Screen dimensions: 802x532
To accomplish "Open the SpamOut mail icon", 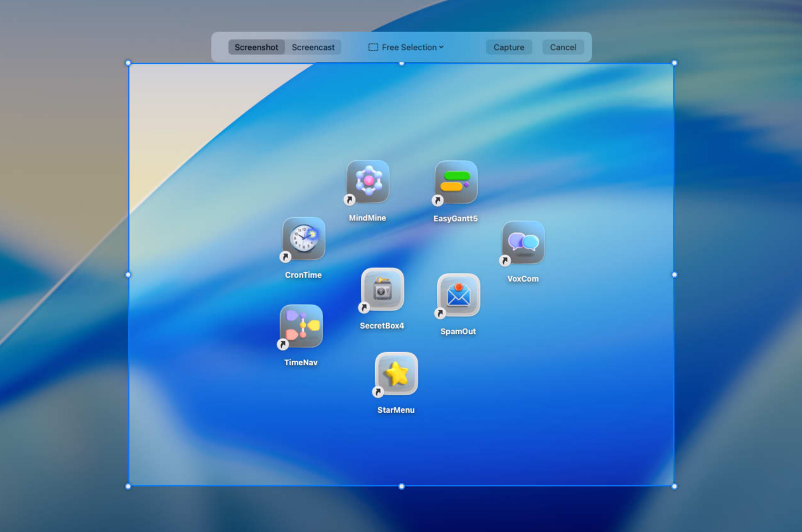I will click(x=458, y=295).
